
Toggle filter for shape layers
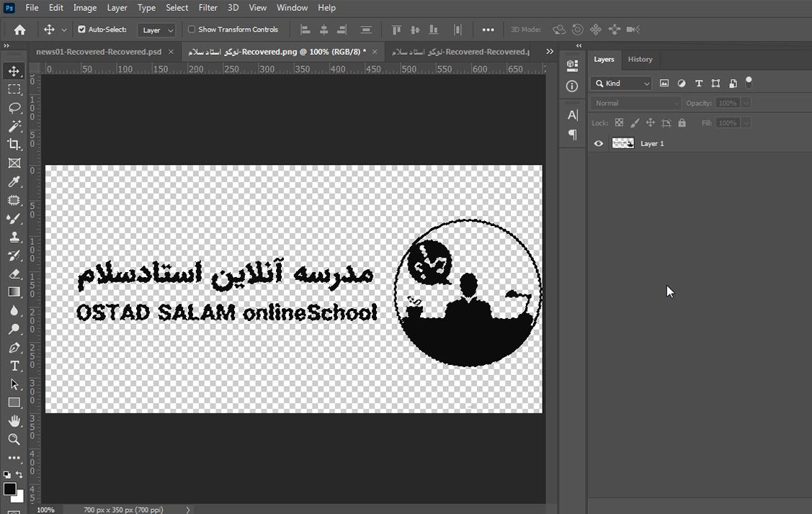pyautogui.click(x=715, y=84)
